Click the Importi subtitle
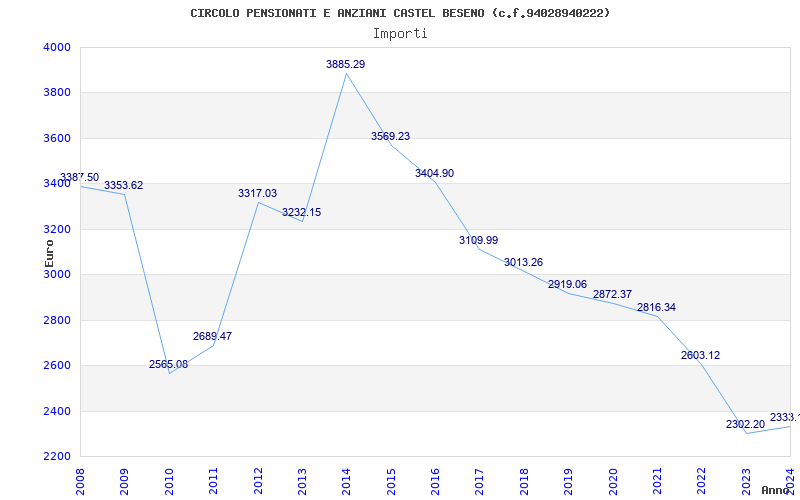 point(400,34)
